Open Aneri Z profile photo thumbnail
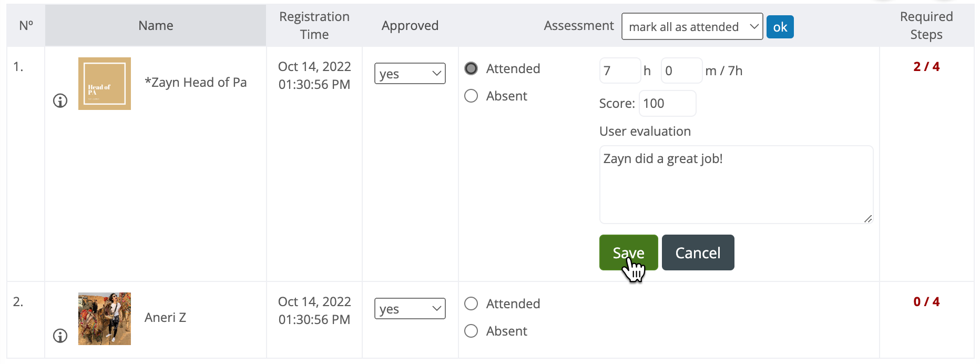Viewport: 980px width, 364px height. click(x=105, y=319)
